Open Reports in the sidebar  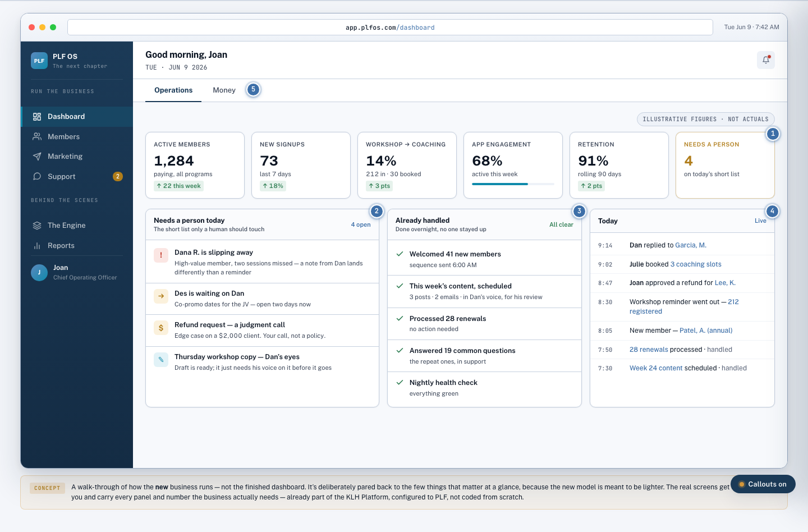77,246
